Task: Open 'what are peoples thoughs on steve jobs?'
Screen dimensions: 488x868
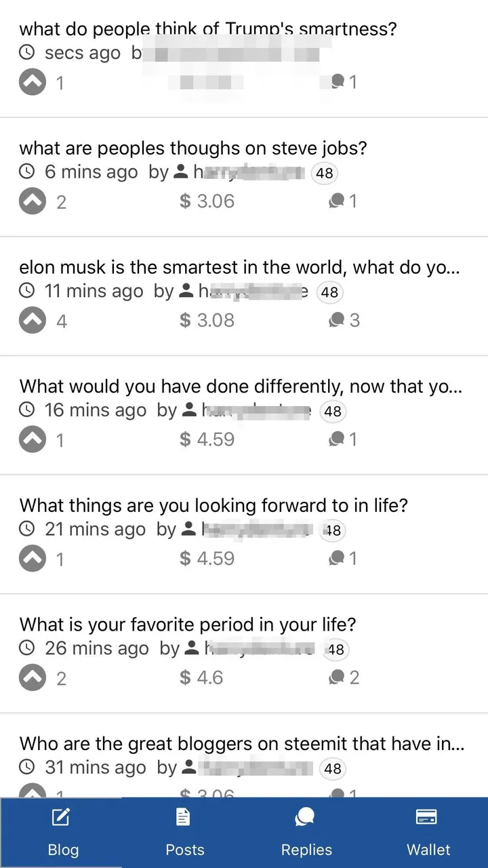Action: point(193,148)
